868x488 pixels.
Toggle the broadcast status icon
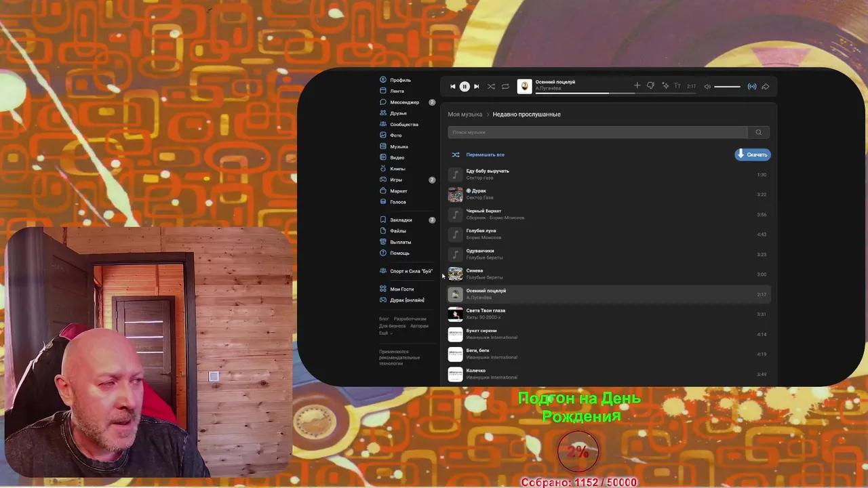click(752, 87)
